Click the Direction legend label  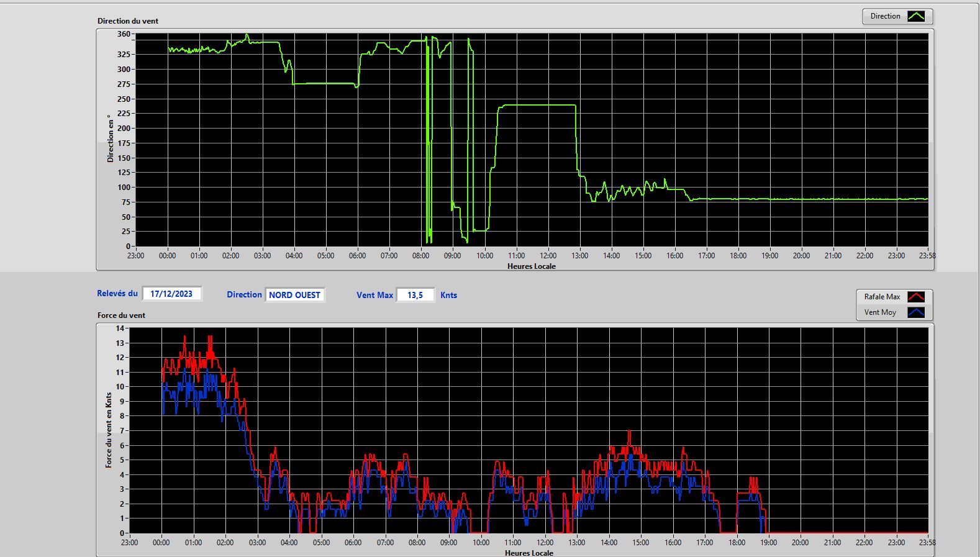[885, 16]
